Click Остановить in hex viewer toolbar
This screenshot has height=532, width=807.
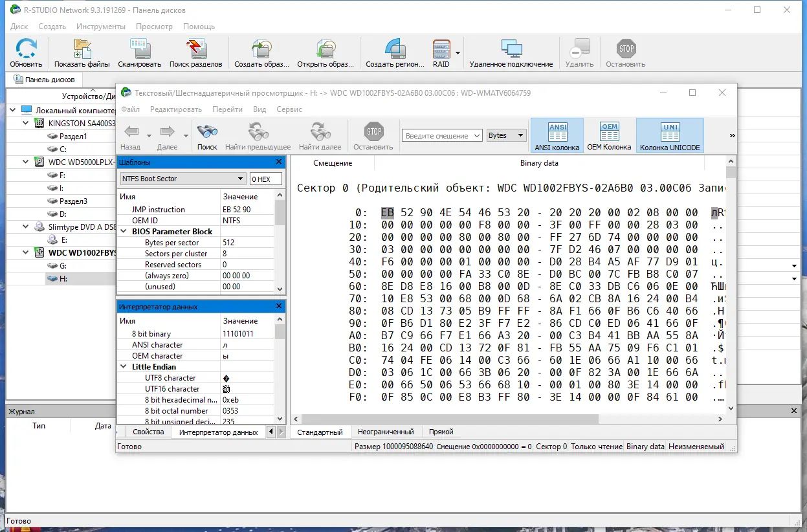(373, 132)
